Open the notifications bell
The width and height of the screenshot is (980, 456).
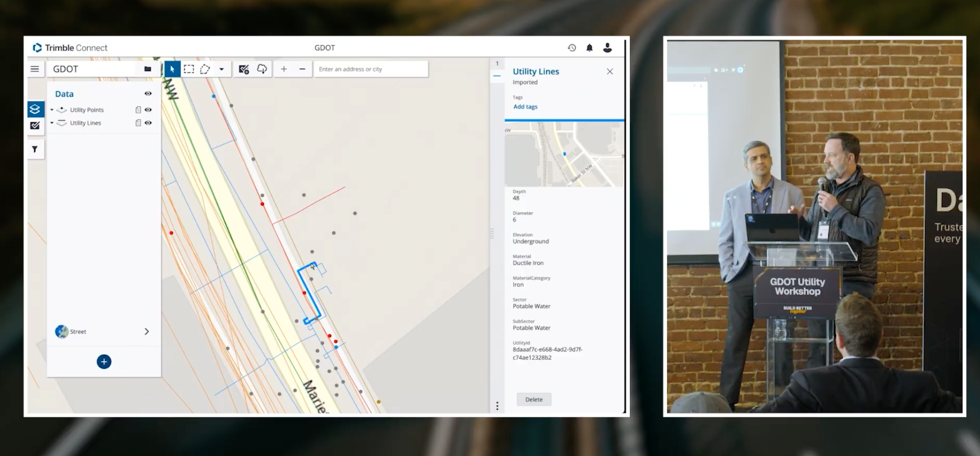(590, 48)
